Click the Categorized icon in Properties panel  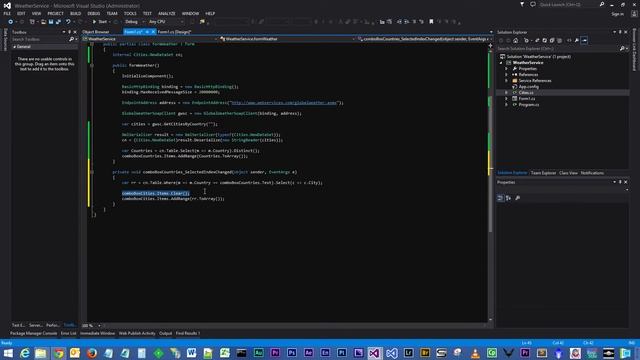pos(500,198)
